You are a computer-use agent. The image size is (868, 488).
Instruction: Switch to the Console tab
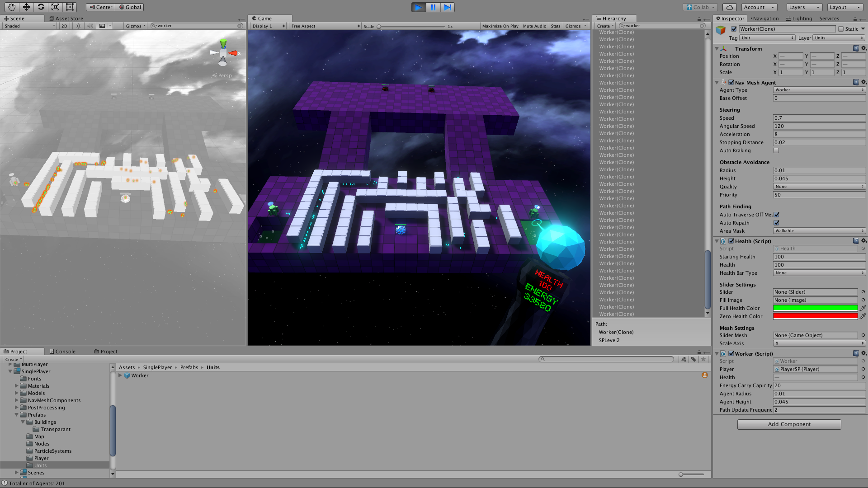[62, 352]
